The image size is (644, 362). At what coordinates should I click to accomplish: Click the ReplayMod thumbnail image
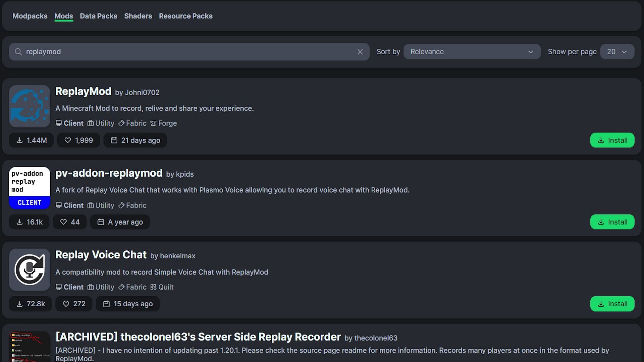point(29,106)
